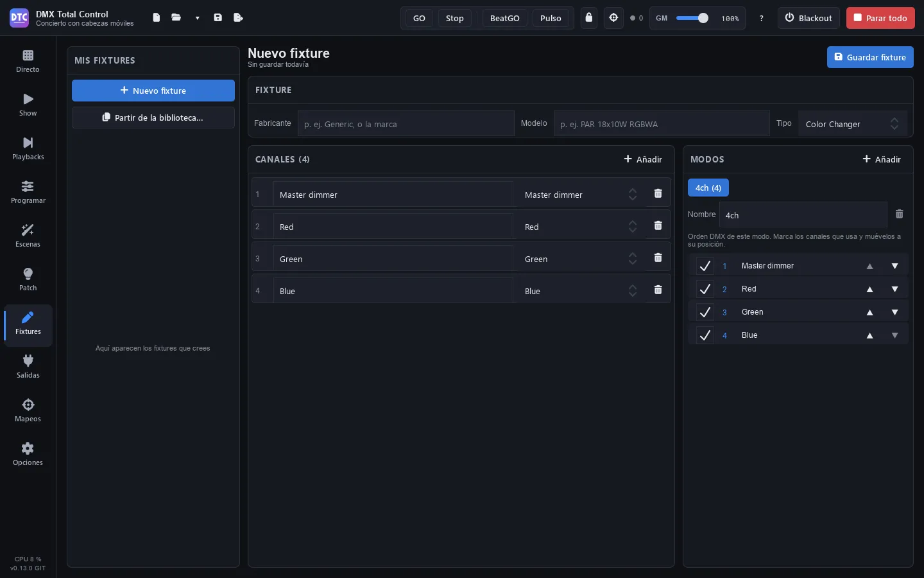Open Opciones from the sidebar
Viewport: 924px width, 578px height.
click(28, 455)
